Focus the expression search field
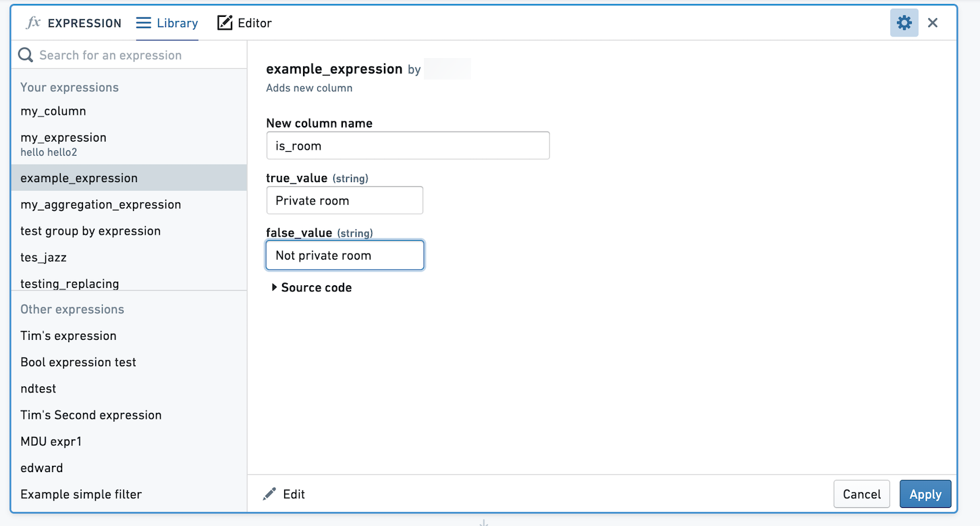 coord(129,55)
